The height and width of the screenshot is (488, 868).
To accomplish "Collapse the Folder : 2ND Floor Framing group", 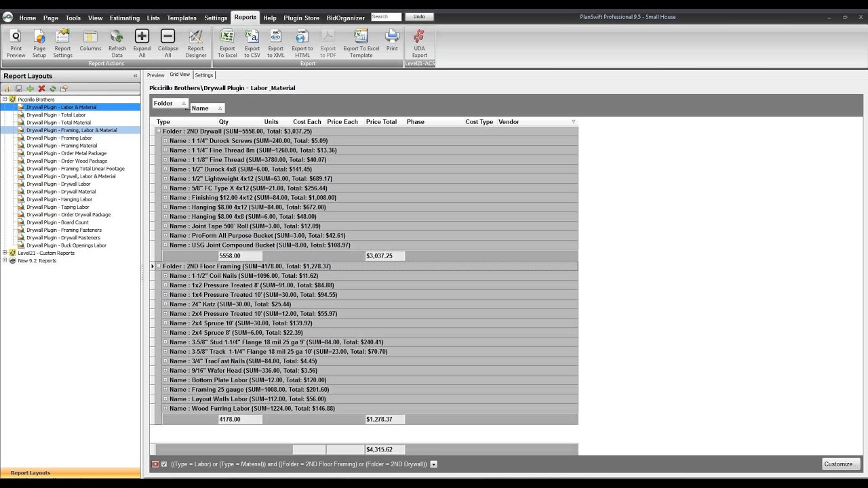I will [159, 266].
